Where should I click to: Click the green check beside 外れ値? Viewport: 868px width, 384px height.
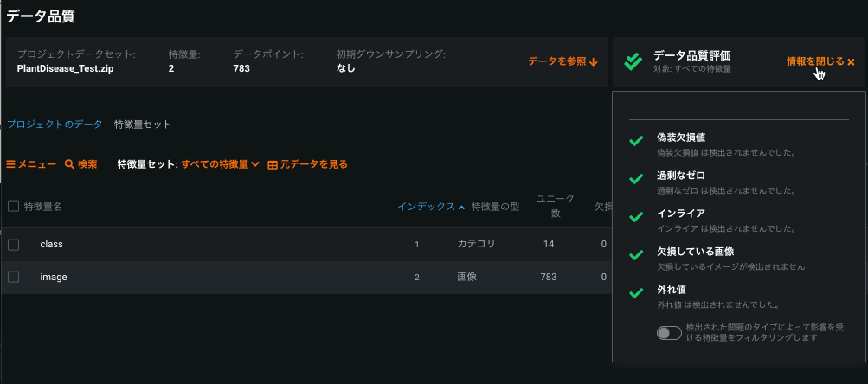click(x=636, y=292)
